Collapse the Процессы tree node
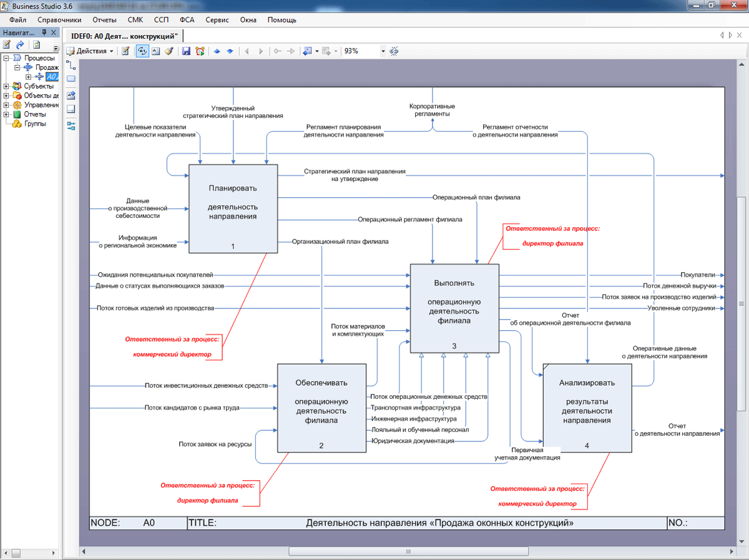749x560 pixels. (6, 58)
